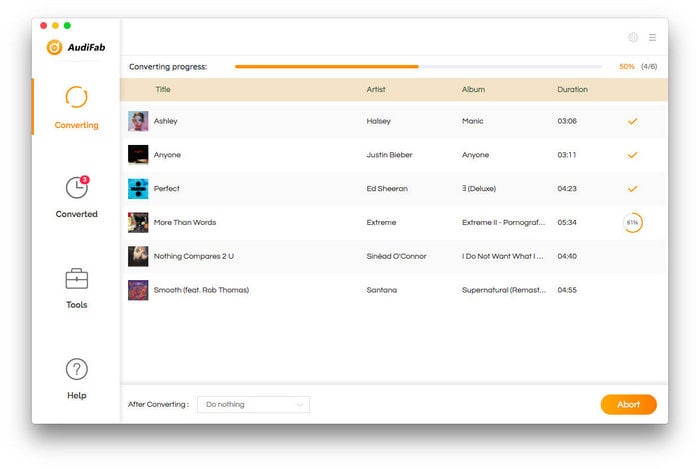The width and height of the screenshot is (700, 469).
Task: Select the song title Nothing Compares 2 U
Action: tap(194, 256)
